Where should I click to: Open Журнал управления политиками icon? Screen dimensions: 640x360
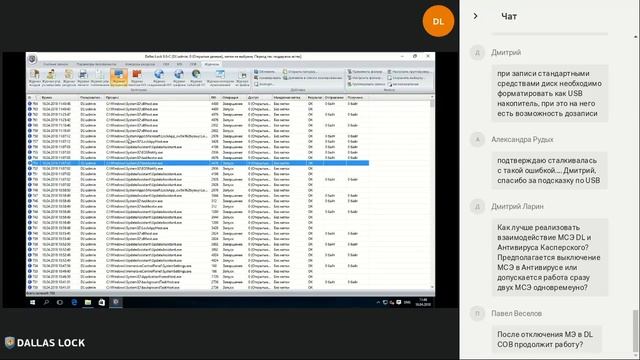click(100, 78)
